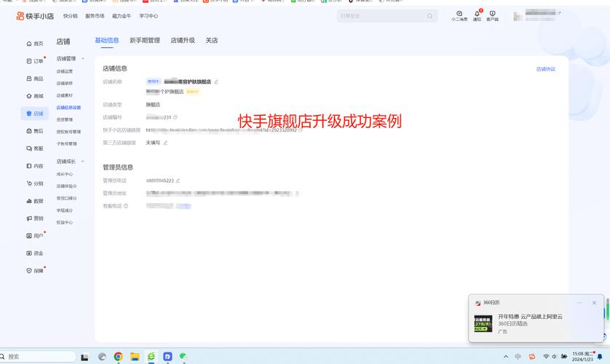The width and height of the screenshot is (610, 364).
Task: Open 商城 mall in left sidebar
Action: pos(35,96)
